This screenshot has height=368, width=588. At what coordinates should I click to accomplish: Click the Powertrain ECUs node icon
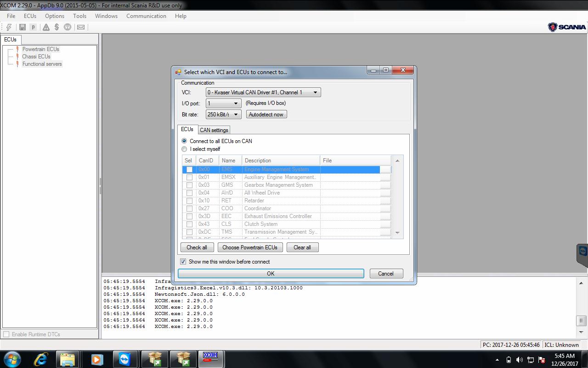click(18, 49)
